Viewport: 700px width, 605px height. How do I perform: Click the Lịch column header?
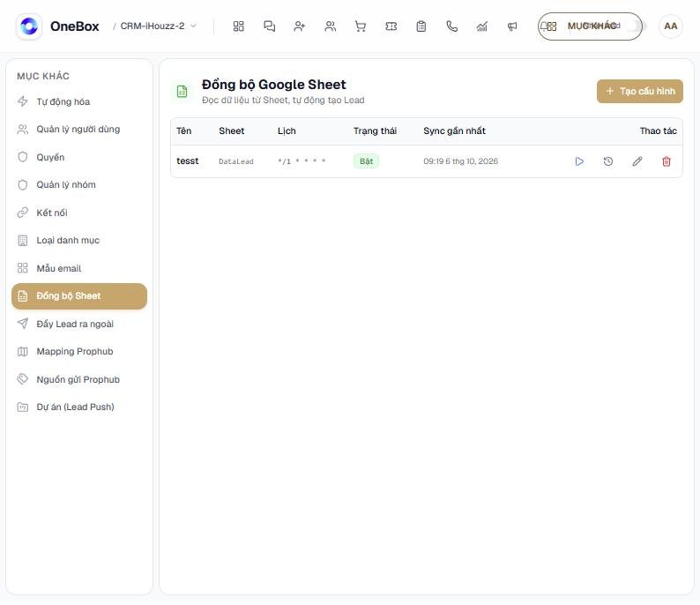click(287, 131)
